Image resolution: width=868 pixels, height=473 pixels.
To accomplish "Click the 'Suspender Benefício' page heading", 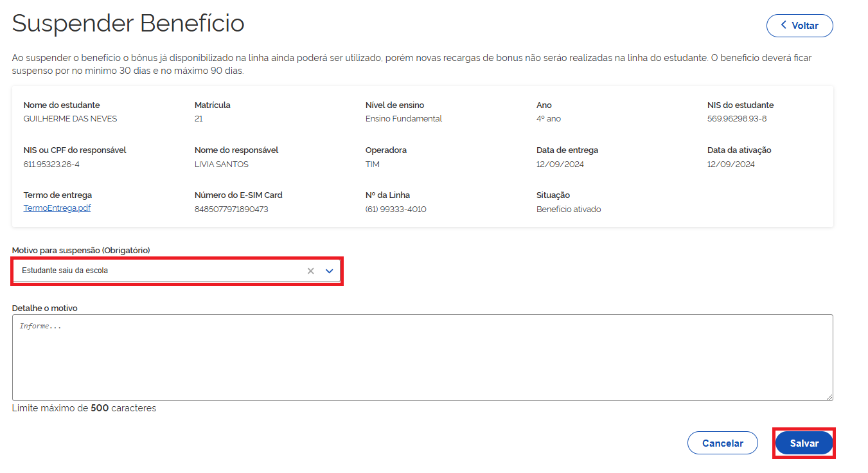I will click(x=128, y=24).
